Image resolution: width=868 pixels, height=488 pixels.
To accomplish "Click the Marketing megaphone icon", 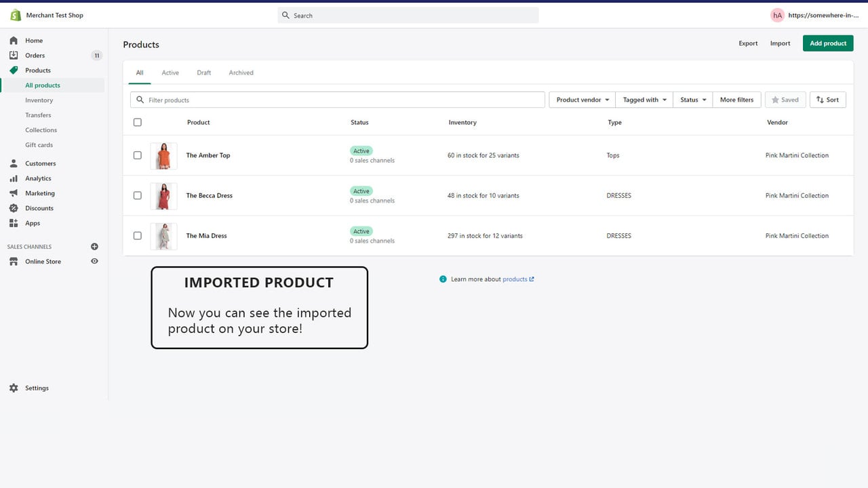I will [14, 193].
